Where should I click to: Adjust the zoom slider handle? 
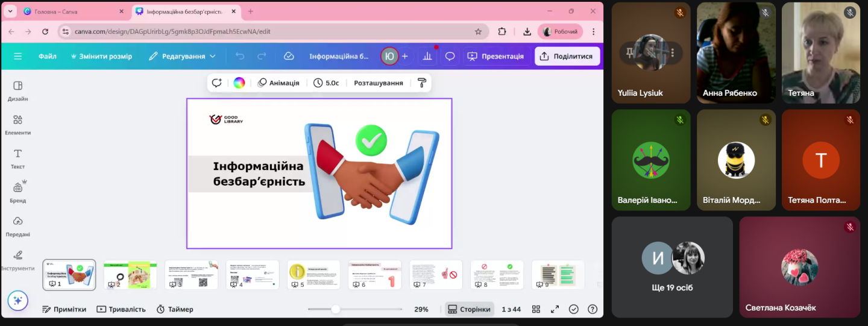click(336, 309)
